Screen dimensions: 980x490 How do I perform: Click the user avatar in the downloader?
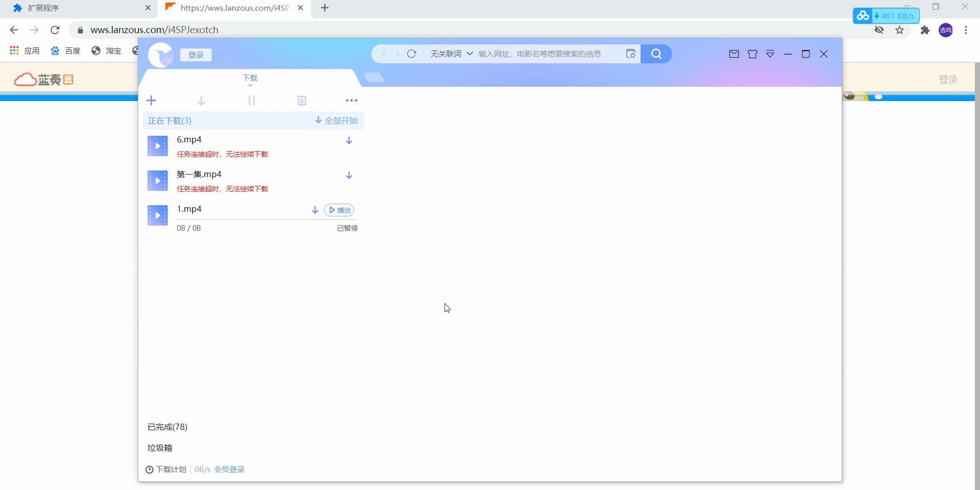click(160, 55)
